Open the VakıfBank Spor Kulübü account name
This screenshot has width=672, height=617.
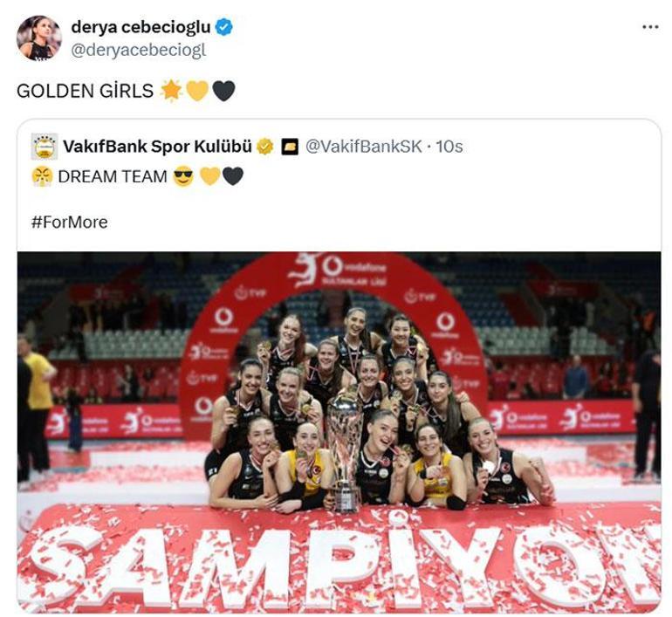click(157, 147)
